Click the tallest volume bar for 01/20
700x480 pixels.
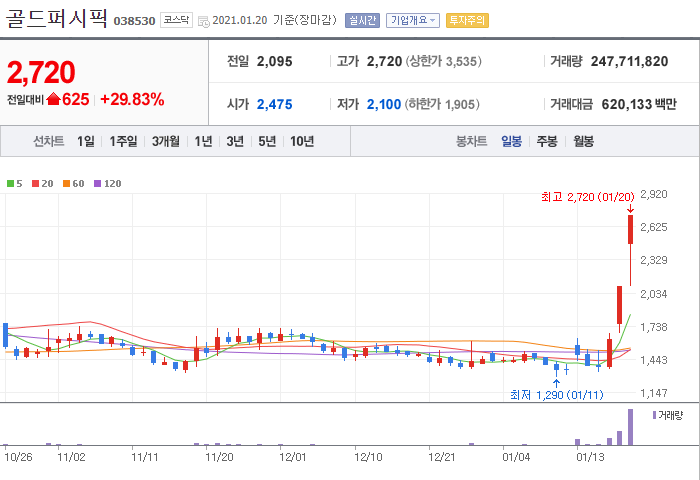click(x=630, y=427)
